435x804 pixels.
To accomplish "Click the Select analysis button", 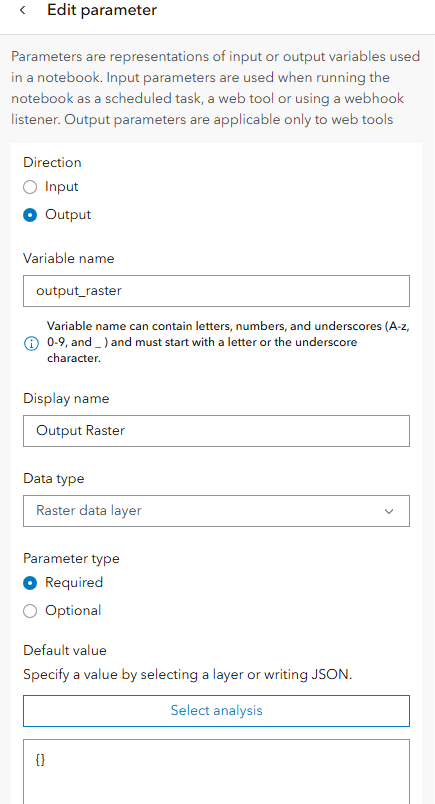I will [216, 711].
